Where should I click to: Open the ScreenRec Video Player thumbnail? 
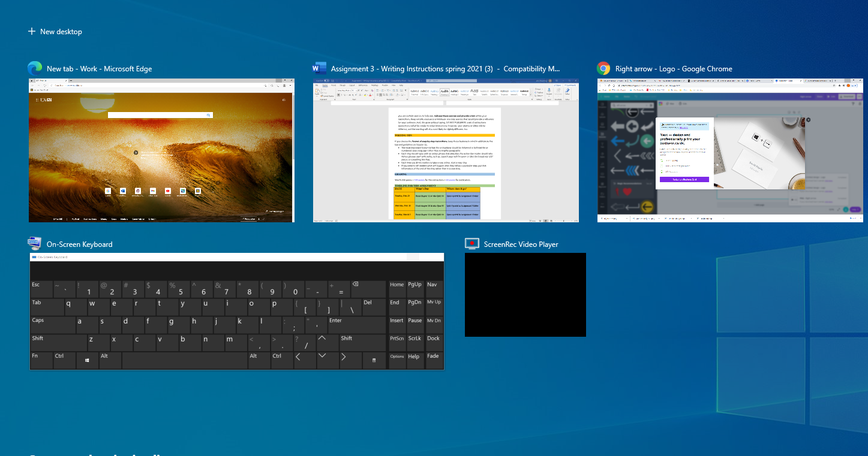click(525, 294)
